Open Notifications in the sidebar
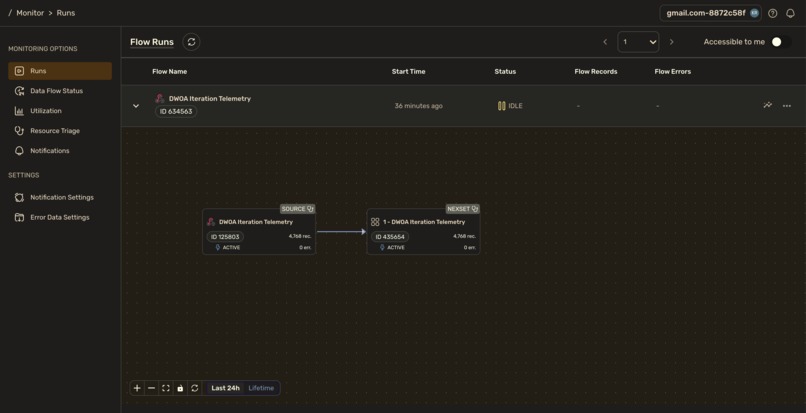806x413 pixels. pos(60,151)
